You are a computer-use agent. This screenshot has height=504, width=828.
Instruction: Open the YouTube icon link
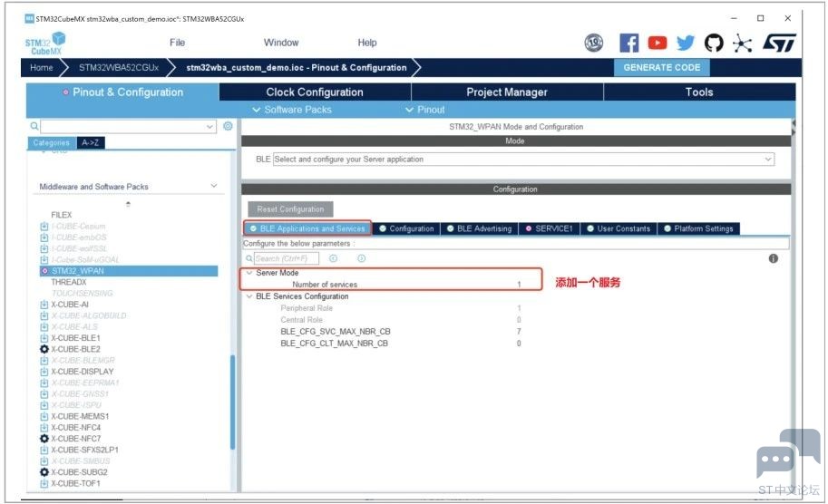(657, 43)
